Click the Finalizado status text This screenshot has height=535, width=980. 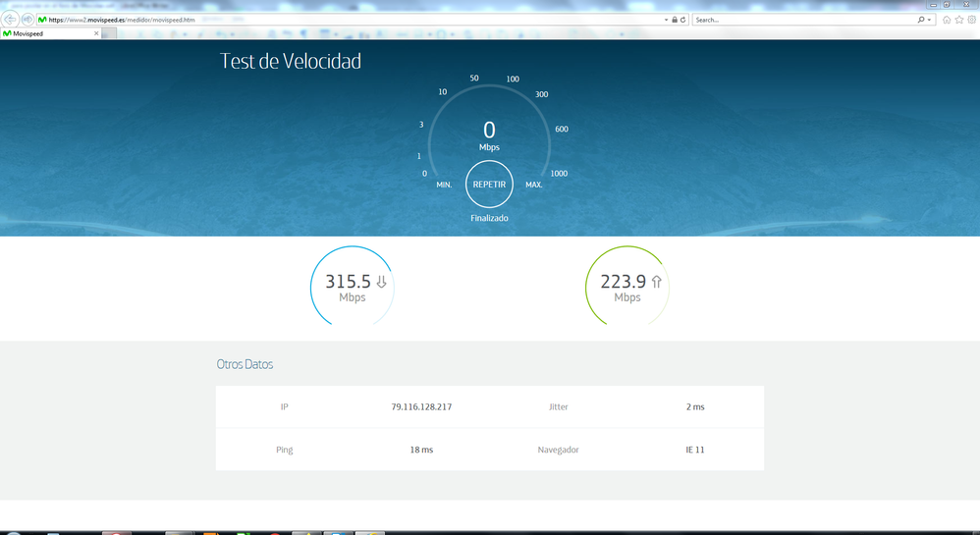(489, 218)
